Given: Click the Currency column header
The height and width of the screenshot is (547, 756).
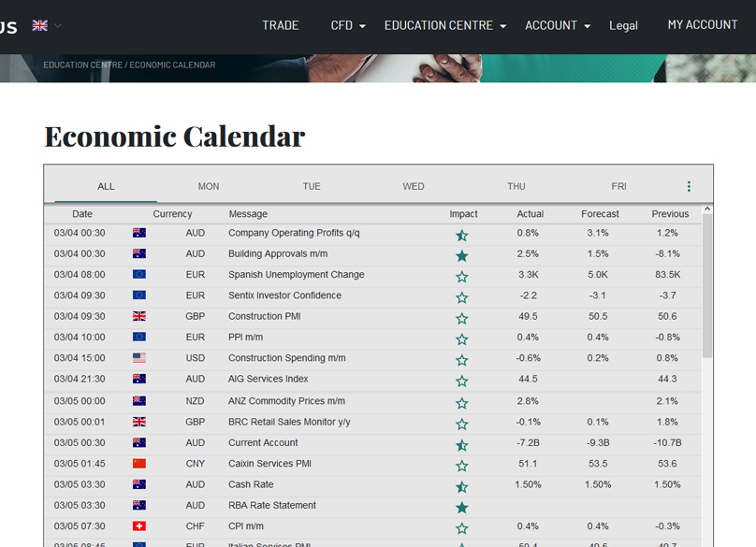Looking at the screenshot, I should point(172,214).
